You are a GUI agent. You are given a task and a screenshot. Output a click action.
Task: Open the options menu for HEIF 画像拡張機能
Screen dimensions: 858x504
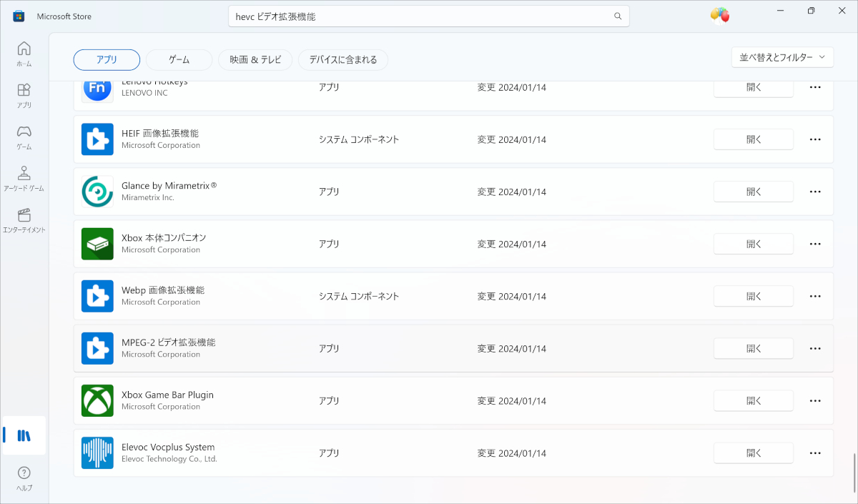815,139
